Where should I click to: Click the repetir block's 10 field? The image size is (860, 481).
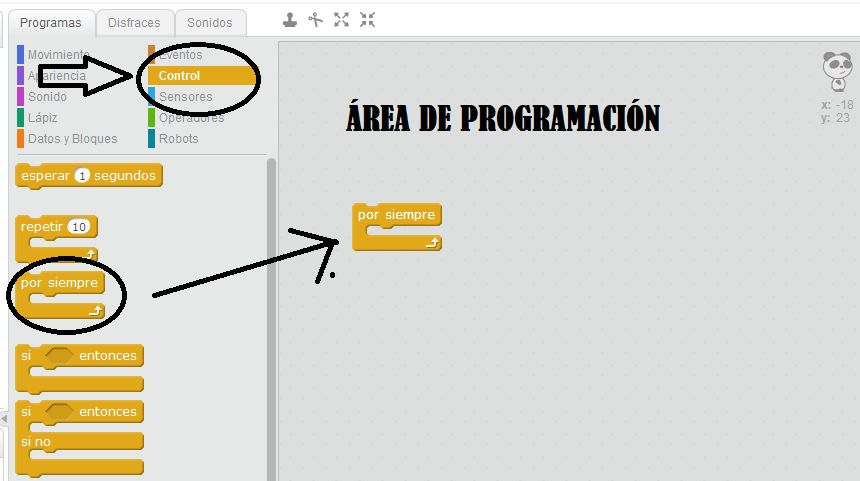80,226
